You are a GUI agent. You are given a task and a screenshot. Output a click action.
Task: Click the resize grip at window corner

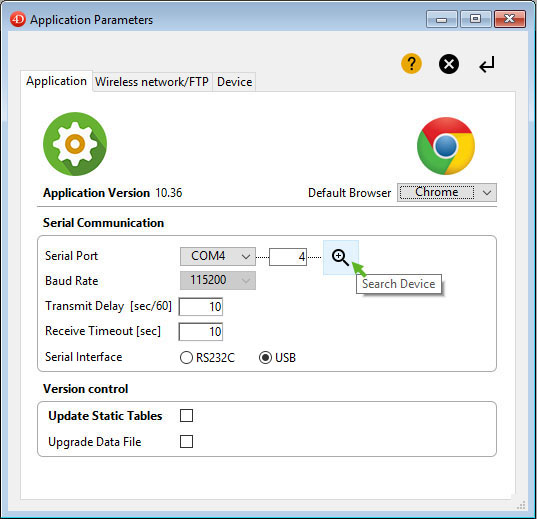pyautogui.click(x=521, y=505)
